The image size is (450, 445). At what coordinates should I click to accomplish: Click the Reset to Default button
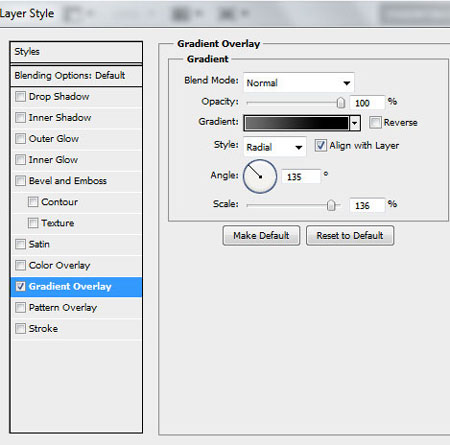coord(350,236)
